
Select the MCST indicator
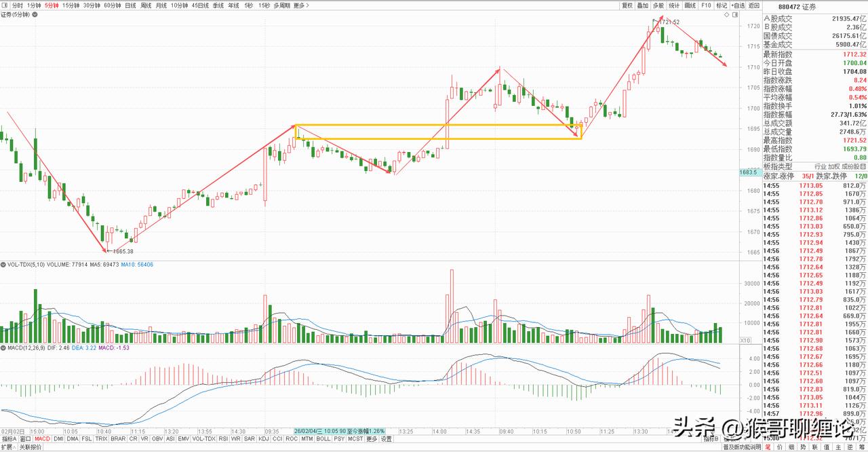coord(355,439)
